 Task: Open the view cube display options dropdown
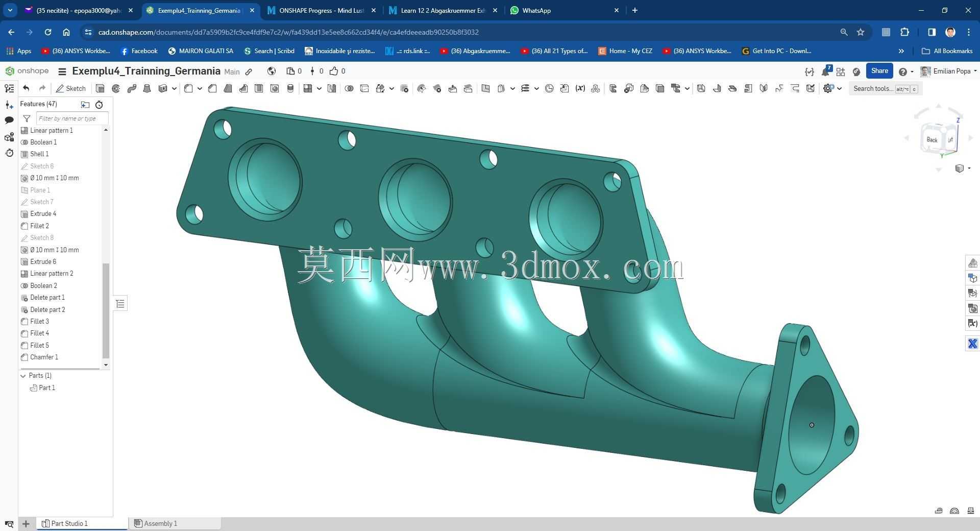pyautogui.click(x=963, y=168)
